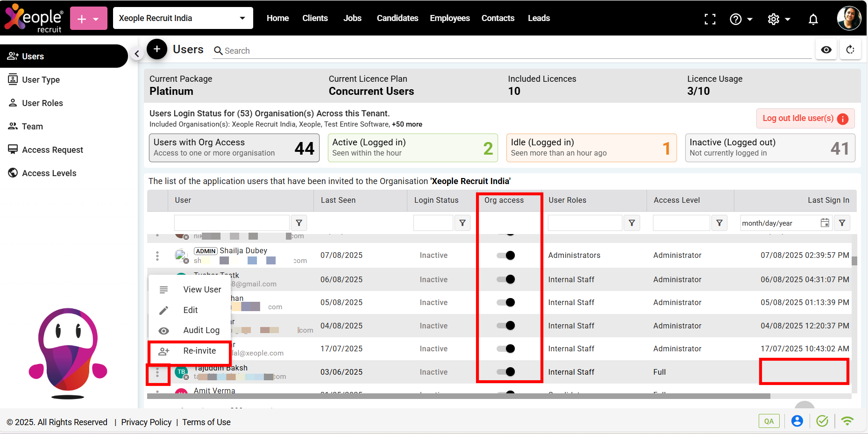
Task: Open Team in the sidebar
Action: click(32, 126)
